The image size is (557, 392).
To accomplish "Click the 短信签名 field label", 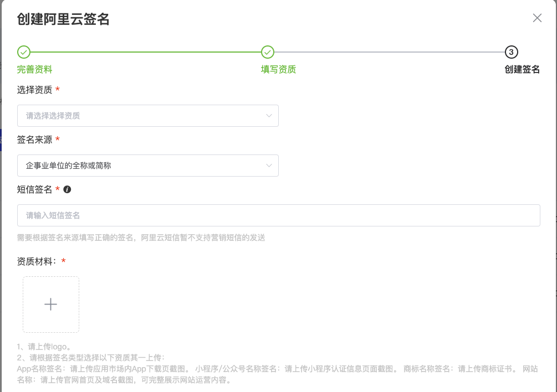I will [x=34, y=189].
